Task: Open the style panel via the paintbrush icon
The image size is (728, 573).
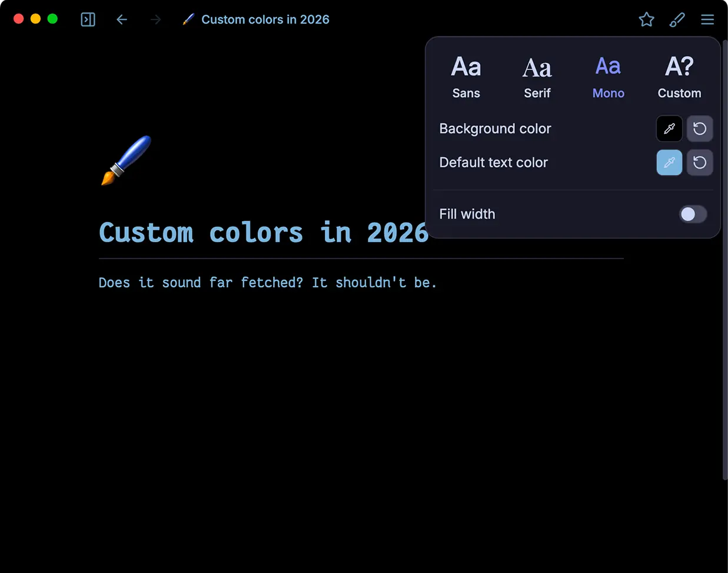Action: point(677,19)
